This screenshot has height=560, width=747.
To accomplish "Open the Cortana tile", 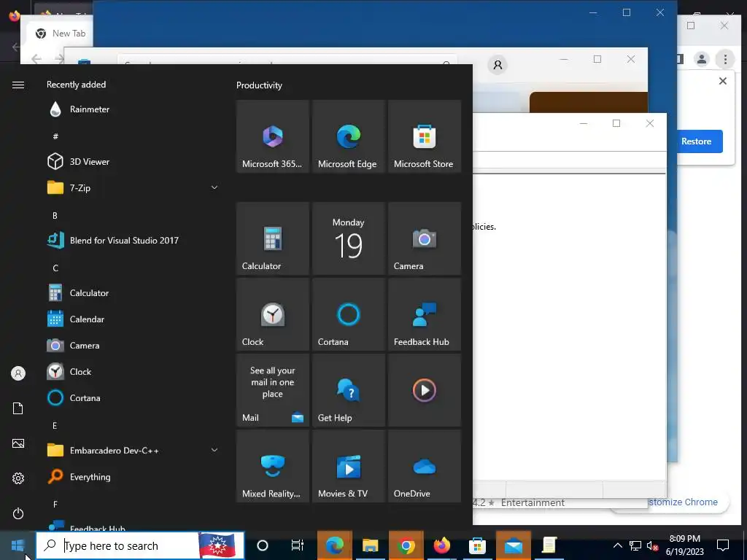I will 348,314.
